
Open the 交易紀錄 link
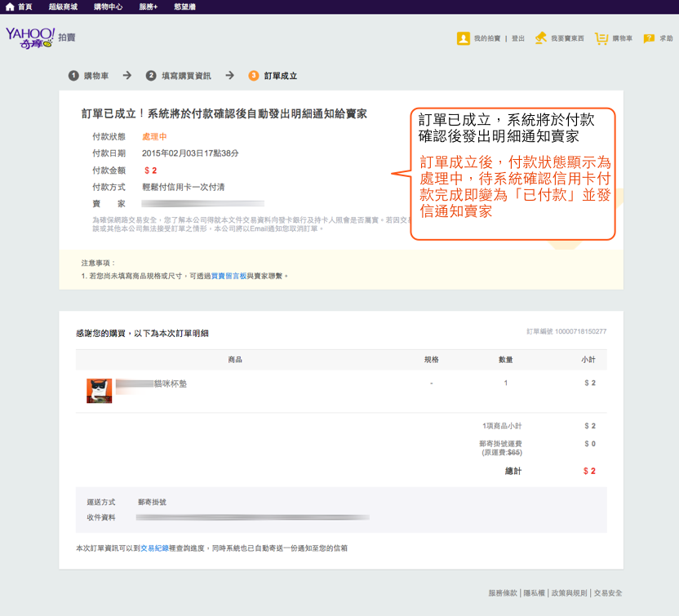click(x=154, y=548)
